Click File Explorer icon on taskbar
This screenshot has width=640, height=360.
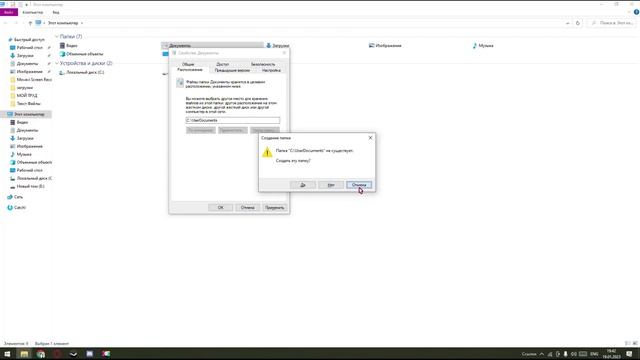point(24,354)
